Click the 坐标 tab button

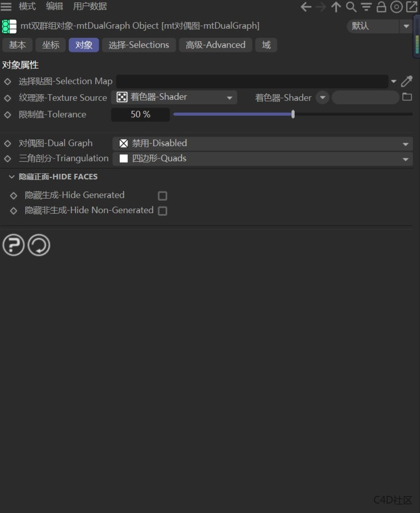(x=50, y=45)
